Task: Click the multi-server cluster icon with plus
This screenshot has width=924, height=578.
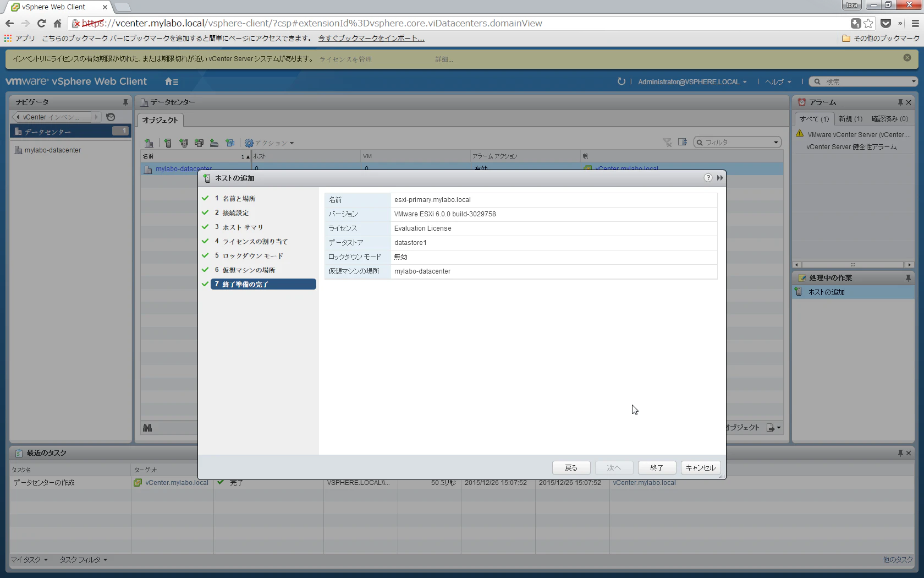Action: coord(184,143)
